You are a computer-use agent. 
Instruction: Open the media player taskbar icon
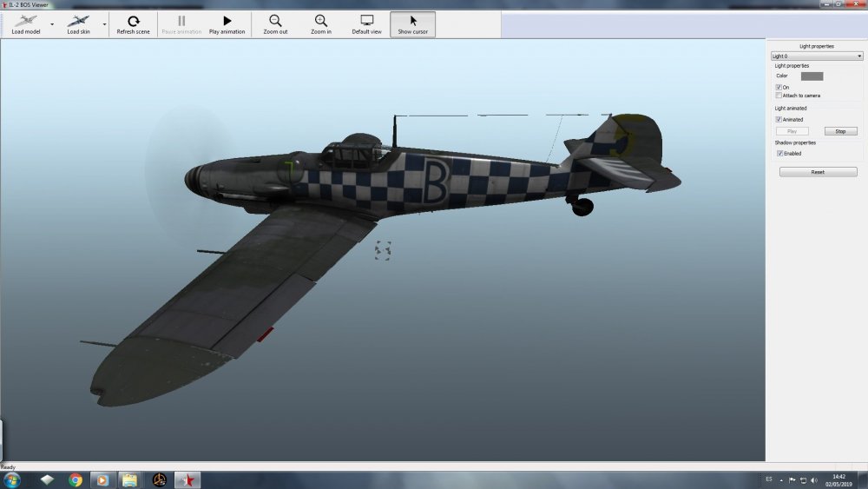(x=102, y=479)
